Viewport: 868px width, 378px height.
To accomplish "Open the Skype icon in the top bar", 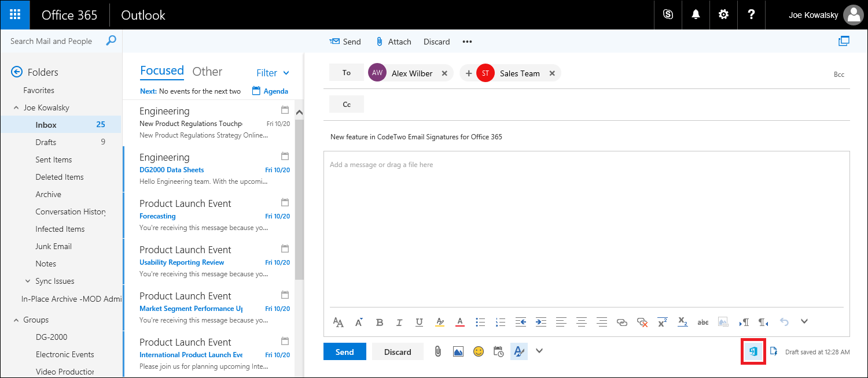I will tap(668, 14).
